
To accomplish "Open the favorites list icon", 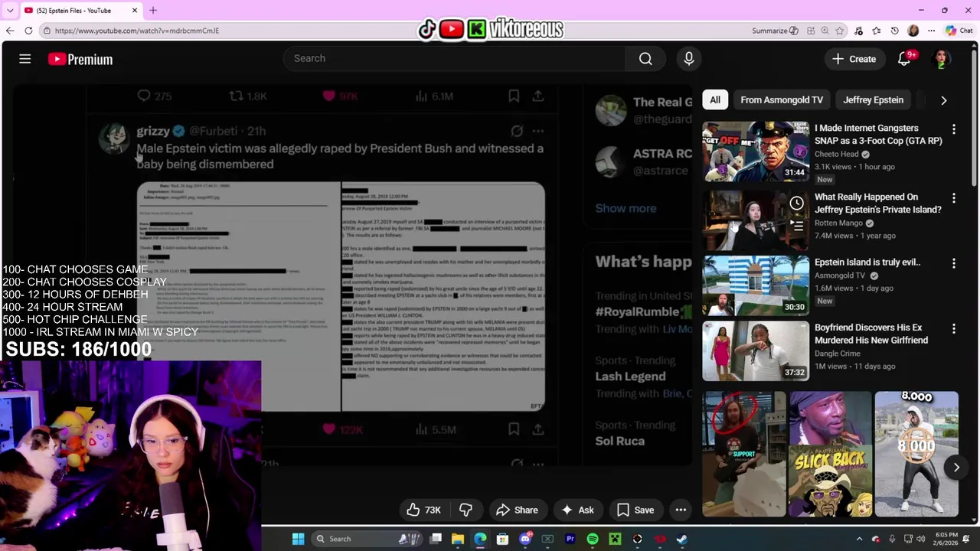I will [877, 31].
